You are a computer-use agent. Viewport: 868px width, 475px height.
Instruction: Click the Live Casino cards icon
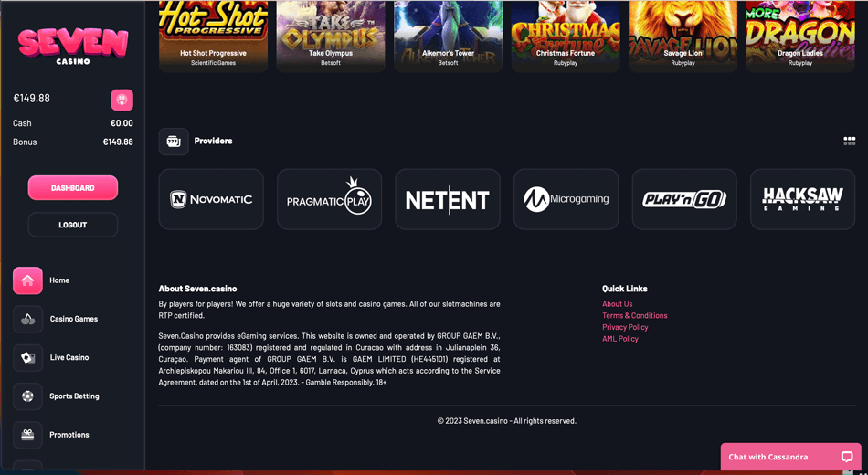tap(27, 358)
